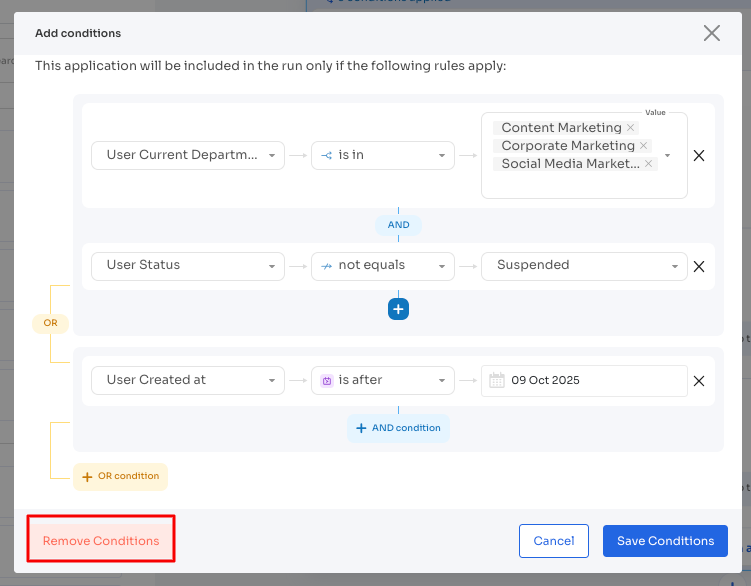Click the blue plus add-condition icon
The height and width of the screenshot is (586, 751).
click(398, 309)
